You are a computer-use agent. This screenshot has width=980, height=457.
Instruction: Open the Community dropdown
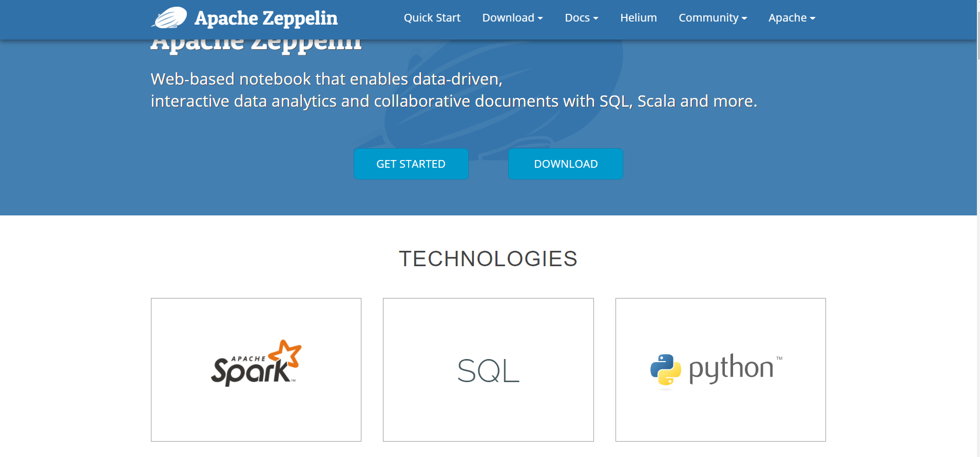(x=713, y=17)
